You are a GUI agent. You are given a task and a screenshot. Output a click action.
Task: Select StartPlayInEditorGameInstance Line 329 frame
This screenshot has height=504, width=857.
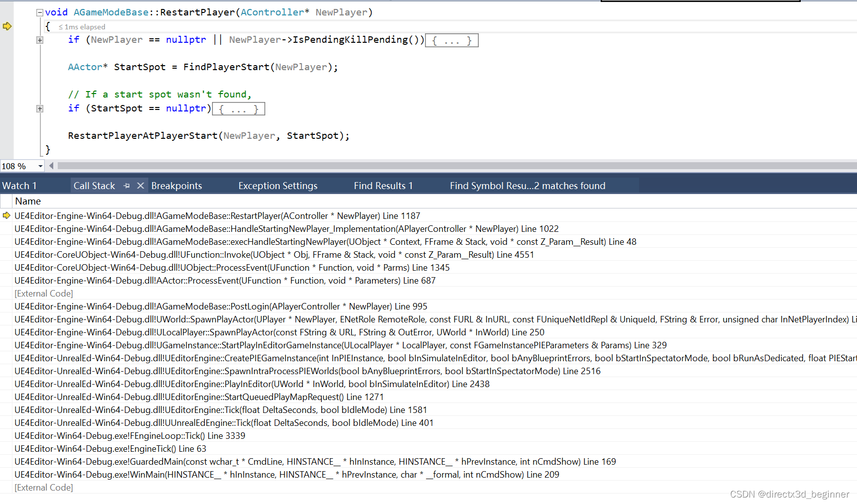click(x=340, y=345)
